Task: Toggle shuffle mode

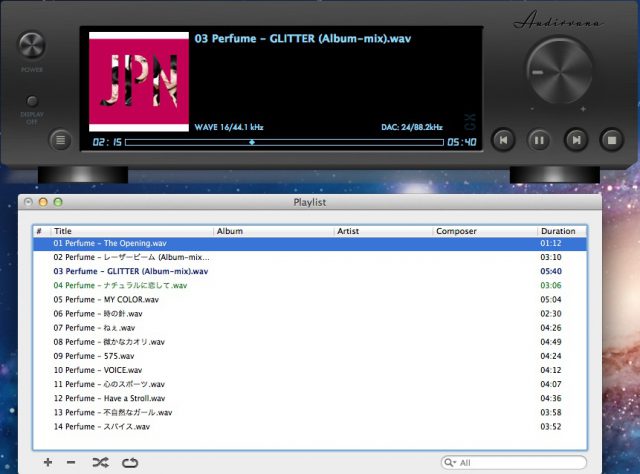Action: pos(100,462)
